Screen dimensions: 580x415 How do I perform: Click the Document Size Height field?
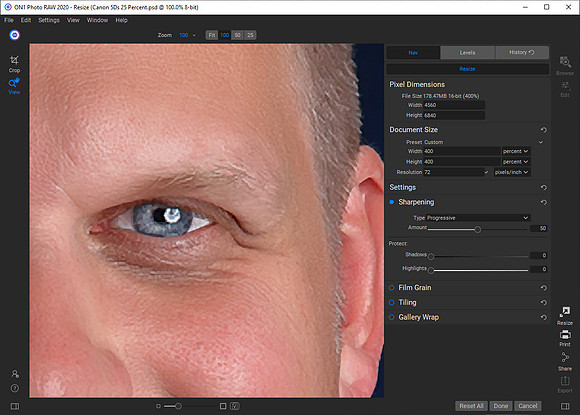(462, 162)
